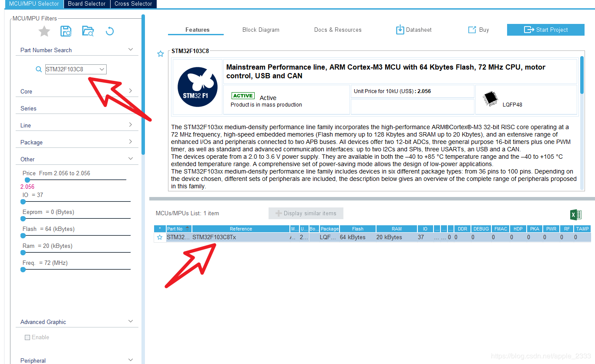This screenshot has height=364, width=595.
Task: Expand the Package filter section
Action: tap(131, 142)
